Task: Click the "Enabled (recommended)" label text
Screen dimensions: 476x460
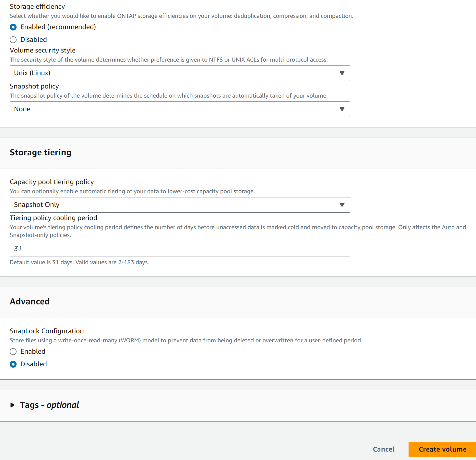Action: coord(58,27)
